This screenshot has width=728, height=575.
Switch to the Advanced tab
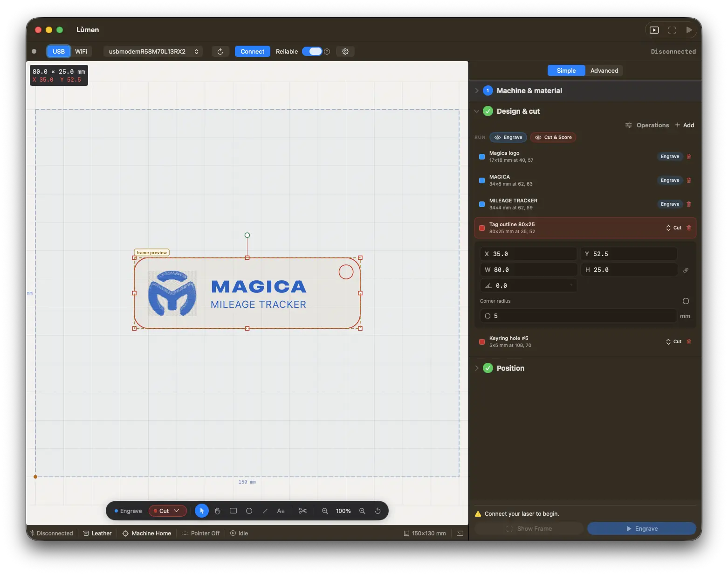pyautogui.click(x=604, y=70)
